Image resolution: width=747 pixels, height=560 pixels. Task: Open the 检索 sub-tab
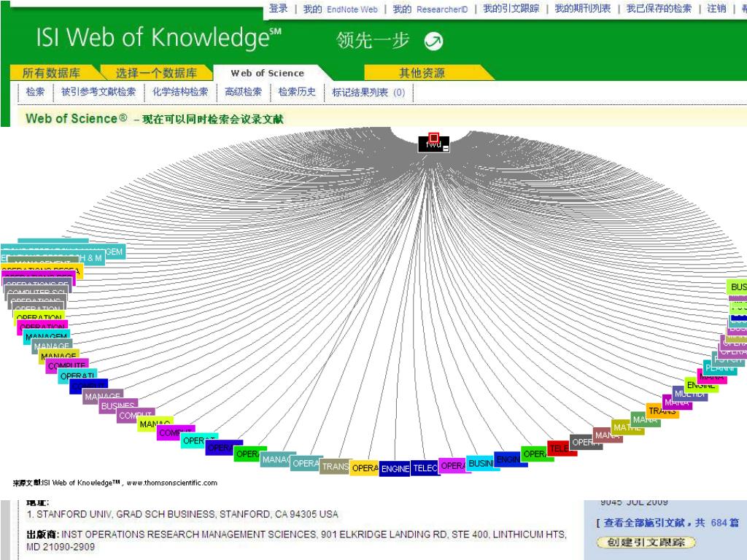coord(35,92)
